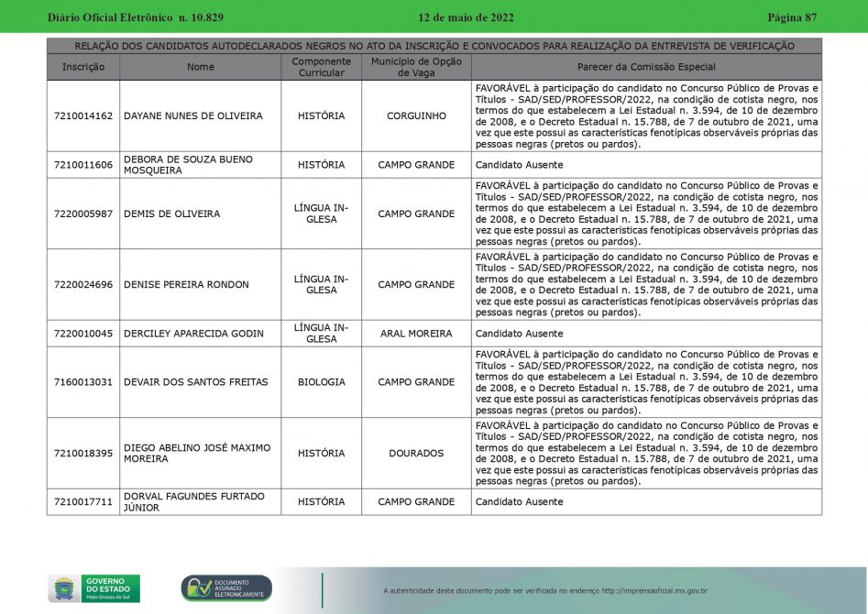The width and height of the screenshot is (868, 614).
Task: Click the Corguinho municipality cell
Action: (x=416, y=116)
